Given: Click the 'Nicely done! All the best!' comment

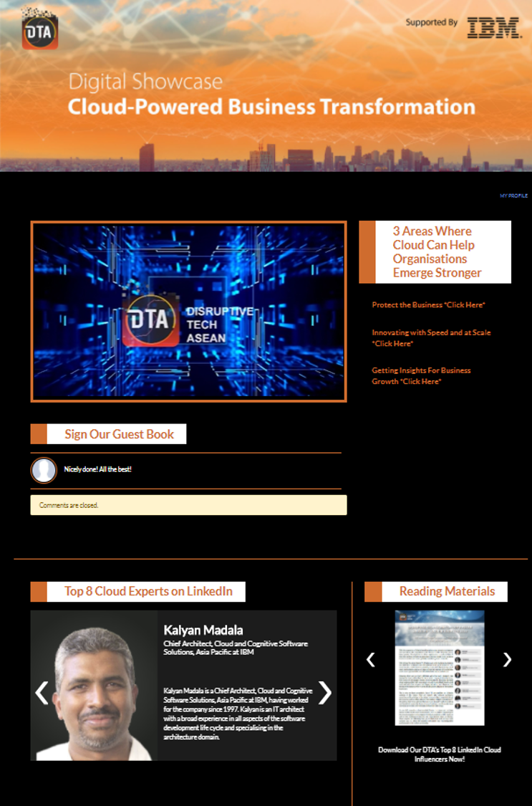Looking at the screenshot, I should click(x=97, y=469).
